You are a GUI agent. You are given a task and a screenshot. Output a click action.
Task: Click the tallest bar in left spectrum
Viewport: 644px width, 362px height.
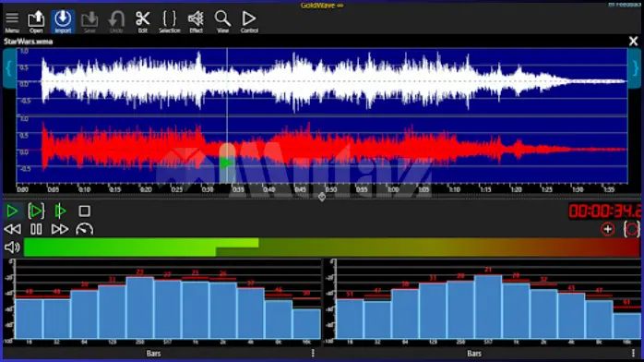(x=139, y=308)
